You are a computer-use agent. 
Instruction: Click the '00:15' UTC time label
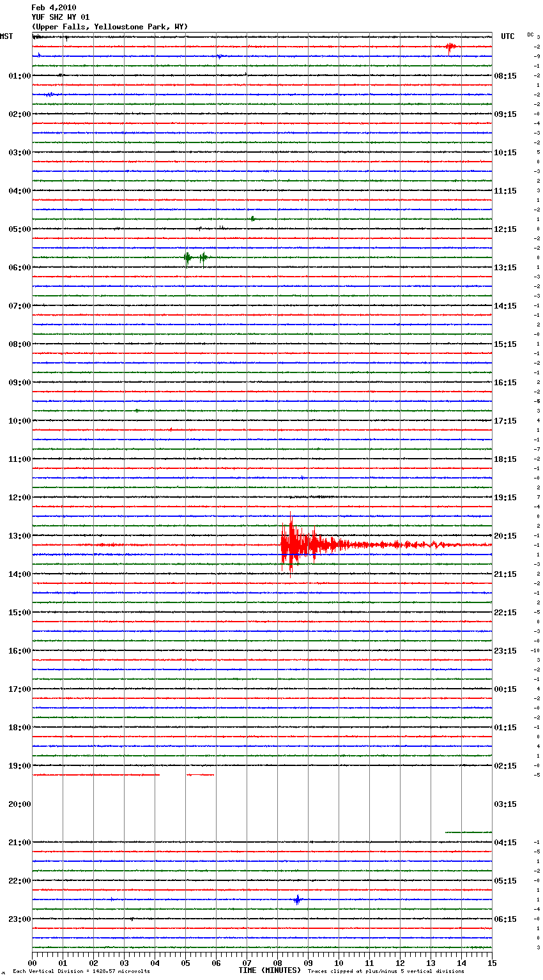point(505,689)
